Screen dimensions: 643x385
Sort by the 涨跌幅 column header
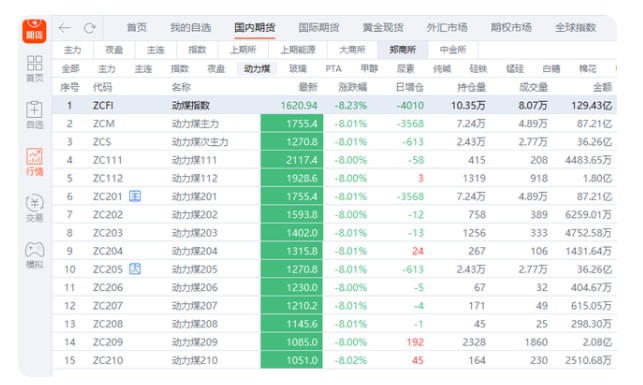point(352,87)
